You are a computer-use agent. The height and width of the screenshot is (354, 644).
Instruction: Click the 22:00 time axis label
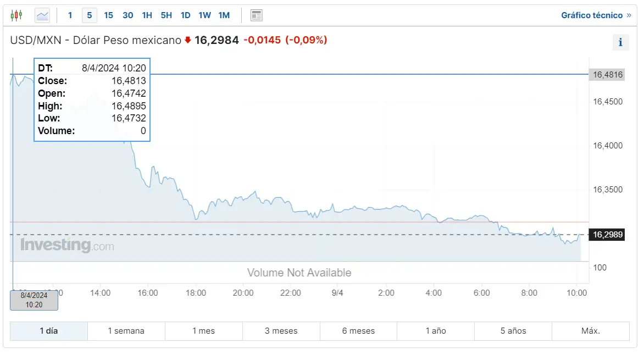[x=291, y=293]
